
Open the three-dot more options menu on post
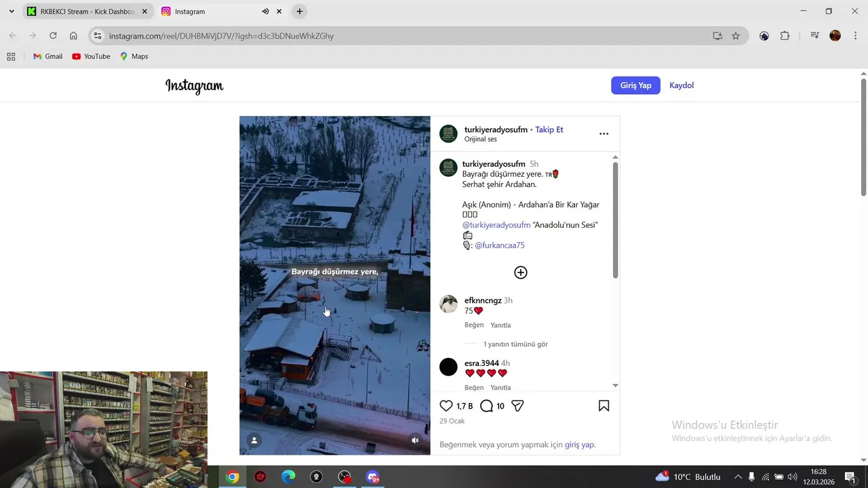[604, 134]
